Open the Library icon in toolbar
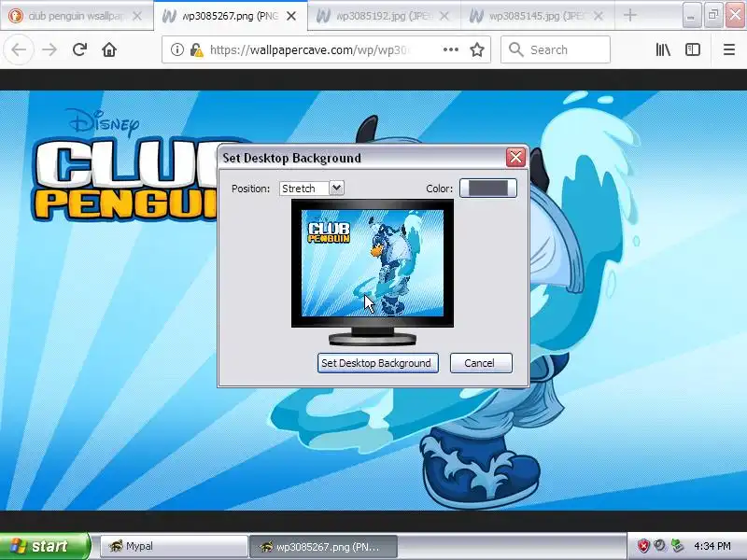The width and height of the screenshot is (747, 560). [x=663, y=49]
